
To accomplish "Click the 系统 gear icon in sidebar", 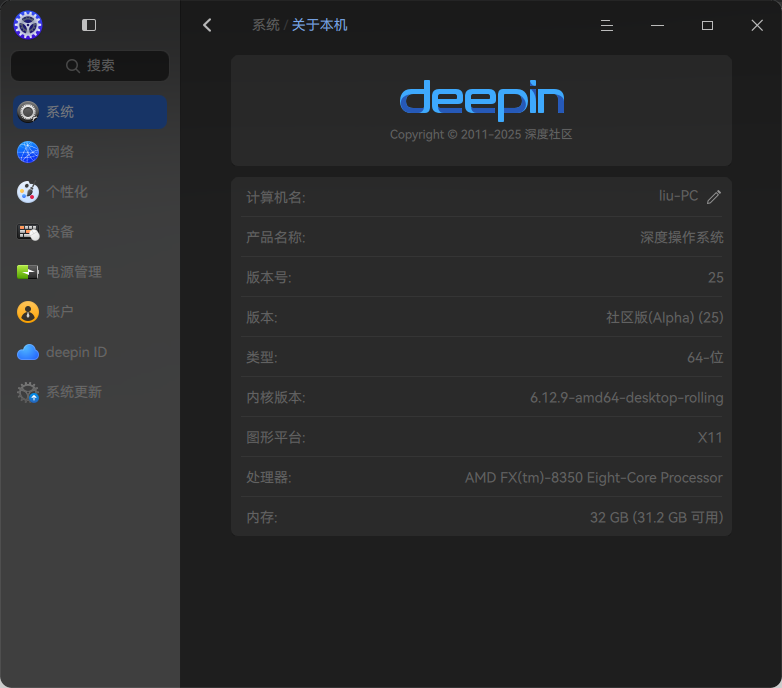I will click(x=28, y=112).
